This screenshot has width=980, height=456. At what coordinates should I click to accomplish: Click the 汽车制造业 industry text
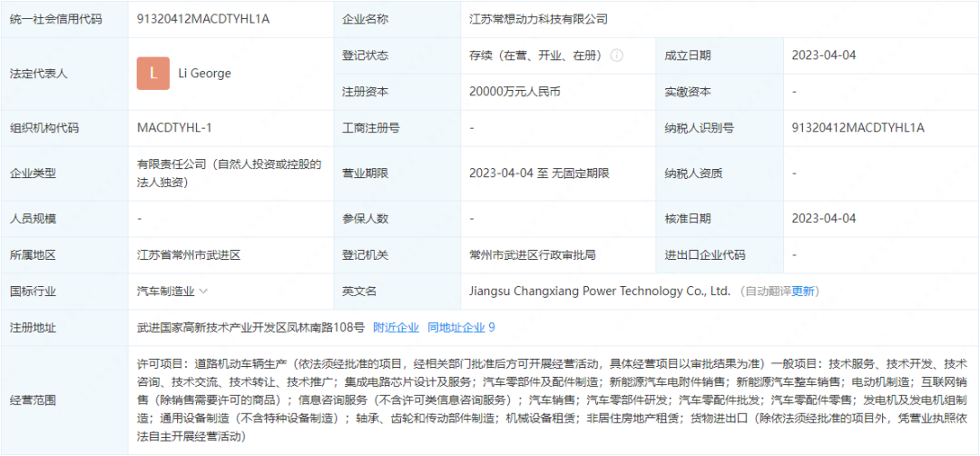pyautogui.click(x=166, y=292)
